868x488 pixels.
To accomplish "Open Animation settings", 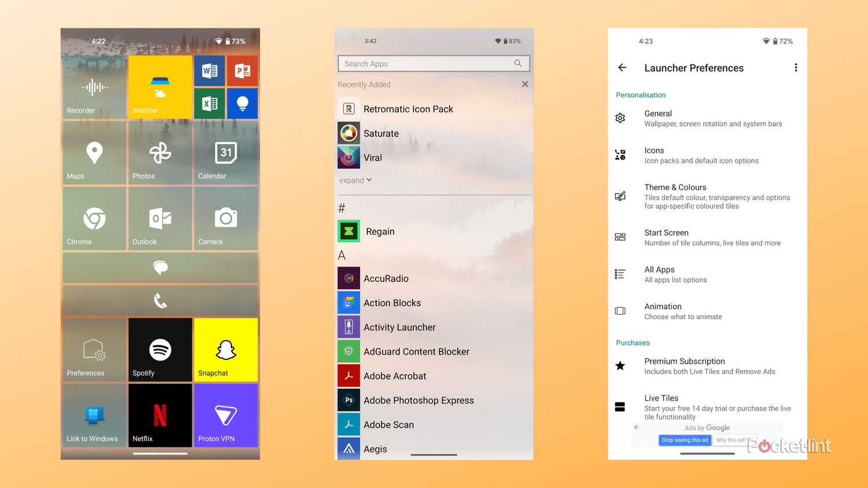I will click(707, 311).
